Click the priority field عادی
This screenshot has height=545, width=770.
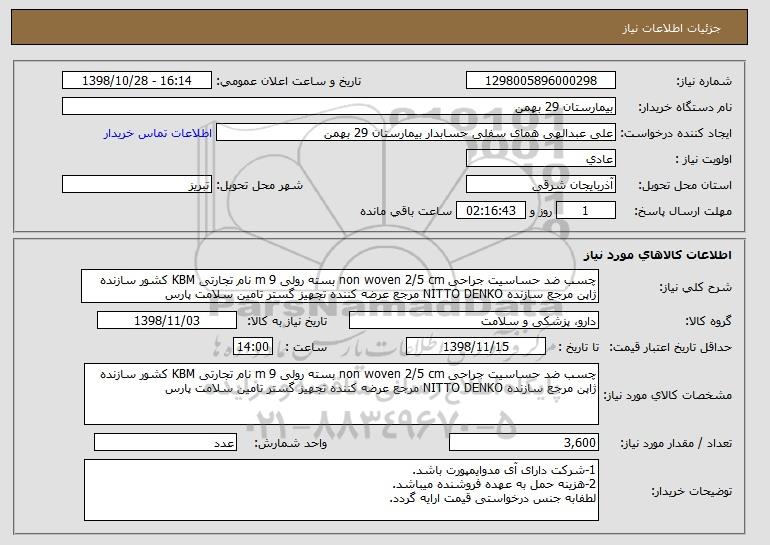pos(541,159)
